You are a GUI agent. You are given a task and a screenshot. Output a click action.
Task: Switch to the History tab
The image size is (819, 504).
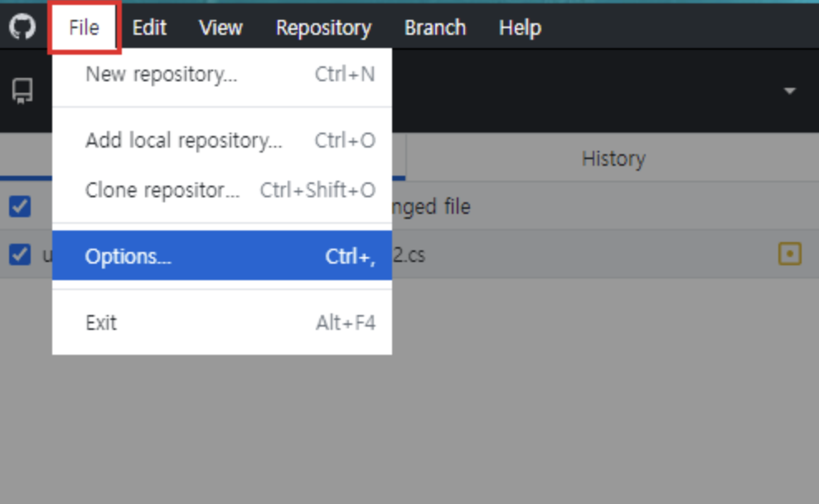pos(613,159)
